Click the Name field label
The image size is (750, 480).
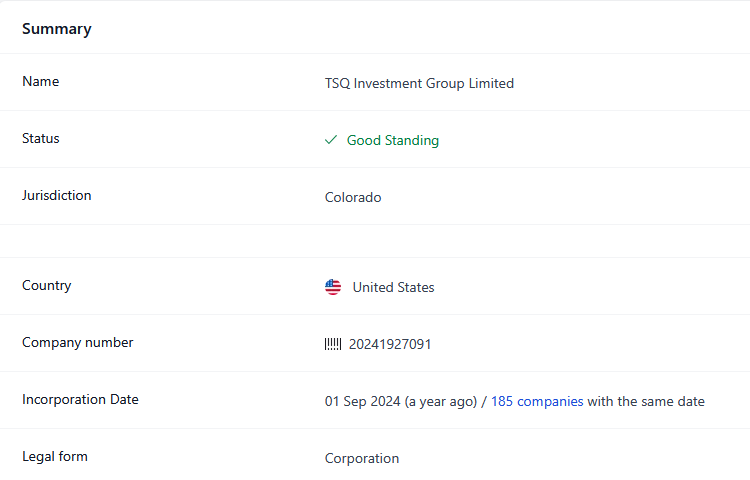click(x=40, y=81)
